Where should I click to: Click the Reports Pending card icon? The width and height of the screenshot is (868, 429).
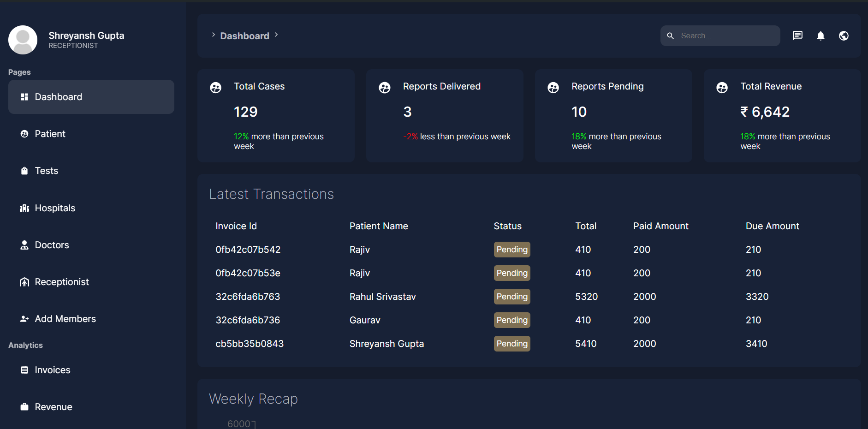553,88
